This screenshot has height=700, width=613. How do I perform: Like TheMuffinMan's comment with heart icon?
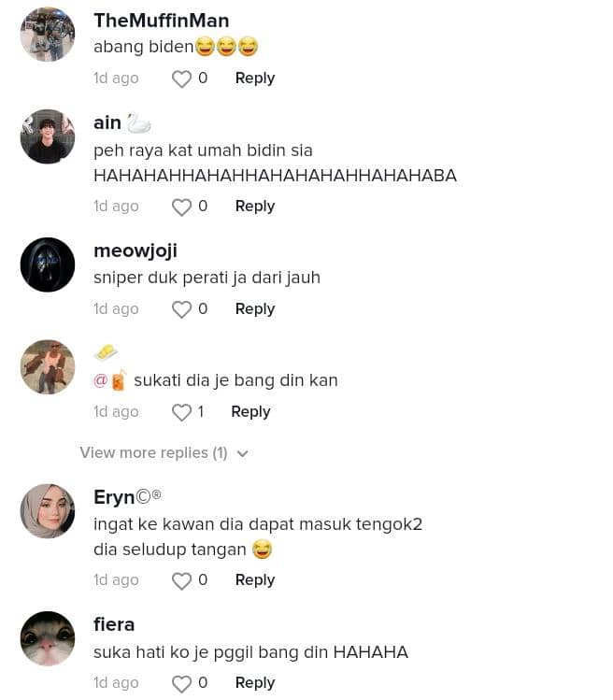point(181,79)
